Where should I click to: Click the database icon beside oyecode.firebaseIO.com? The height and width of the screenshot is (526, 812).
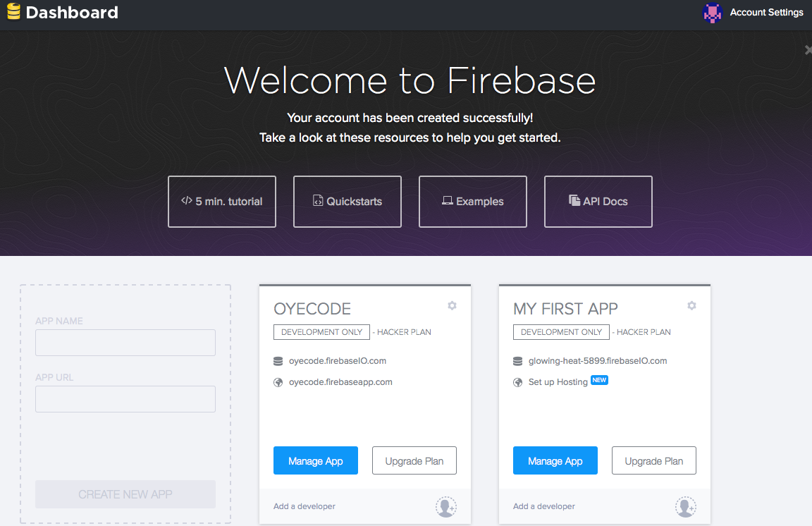(278, 361)
